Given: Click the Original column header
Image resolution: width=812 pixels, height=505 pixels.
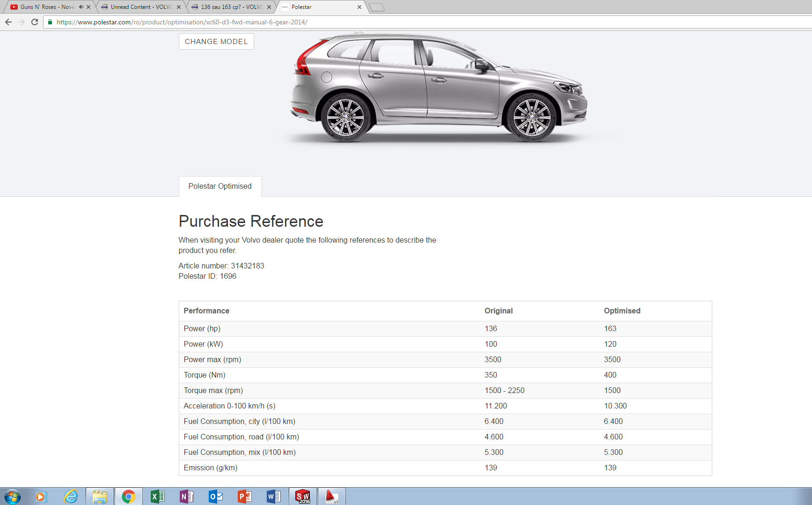Looking at the screenshot, I should [498, 311].
